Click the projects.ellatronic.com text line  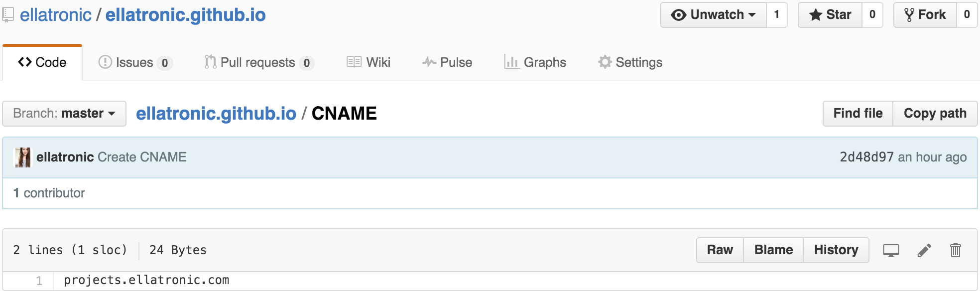tap(146, 280)
